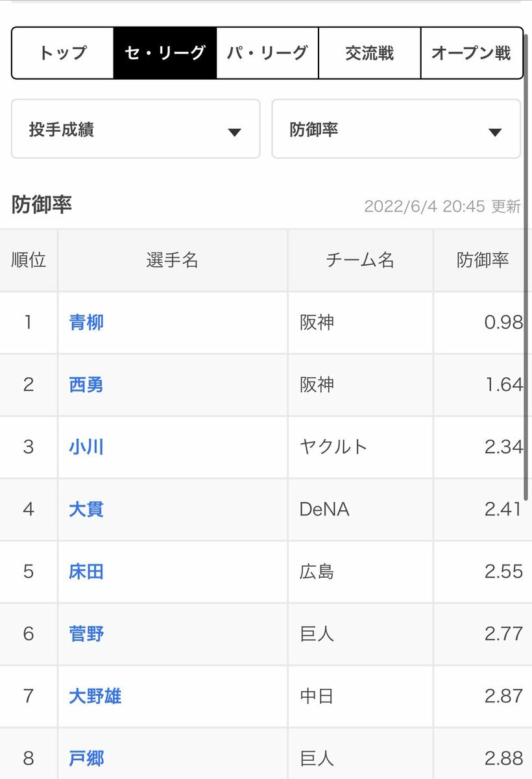
Task: Expand the 防御率 dropdown arrow
Action: pos(495,132)
